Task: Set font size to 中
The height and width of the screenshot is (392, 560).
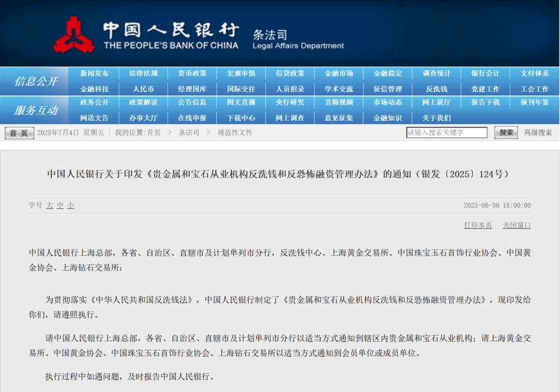Action: [x=60, y=206]
